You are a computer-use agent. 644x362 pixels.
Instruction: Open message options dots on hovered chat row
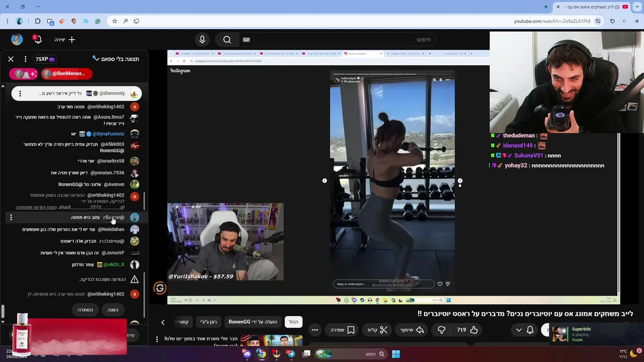tap(11, 217)
